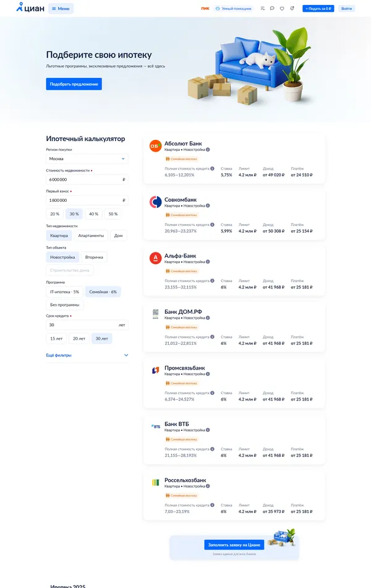Screen dimensions: 371x588
Task: Open favorites via the heart icon
Action: coord(282,9)
